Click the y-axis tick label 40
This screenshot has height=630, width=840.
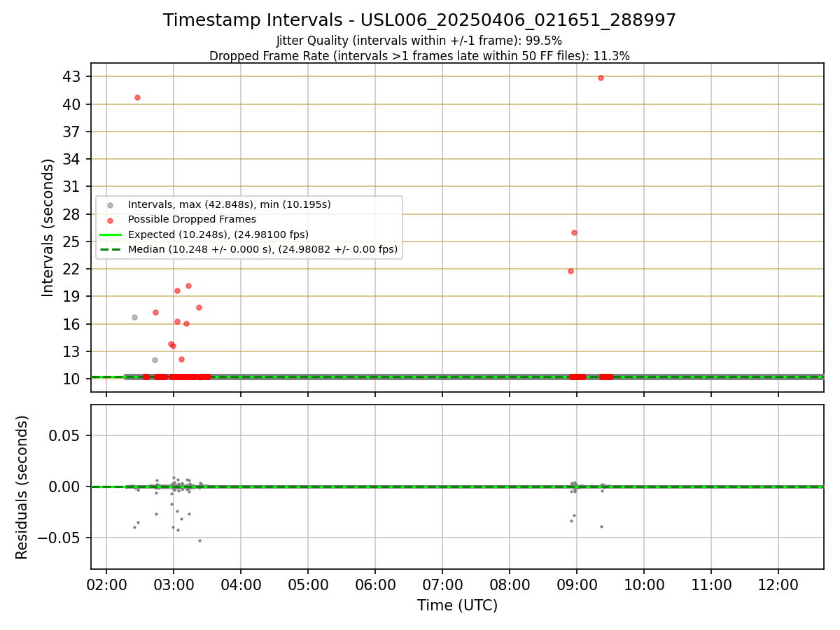click(x=73, y=104)
